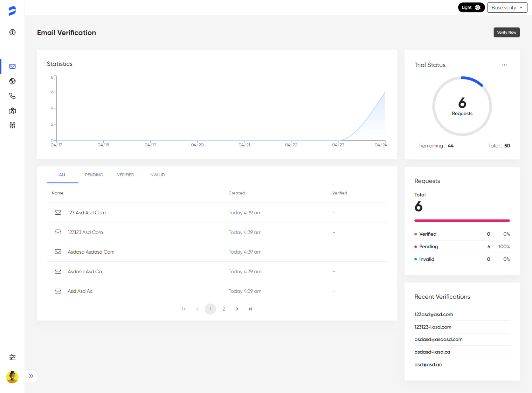Open settings sliders icon in sidebar
Viewport: 532px width, 393px height.
coord(12,357)
